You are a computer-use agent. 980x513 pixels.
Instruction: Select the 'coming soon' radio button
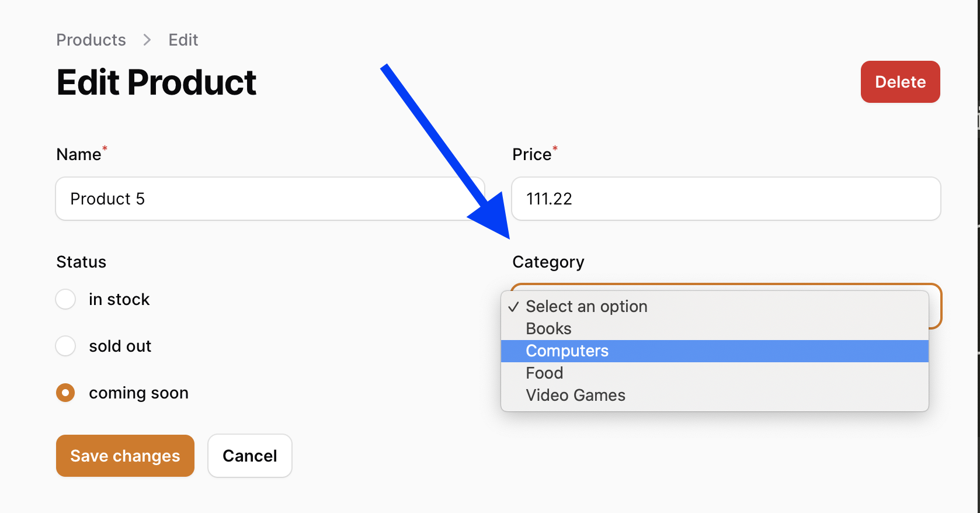click(65, 393)
